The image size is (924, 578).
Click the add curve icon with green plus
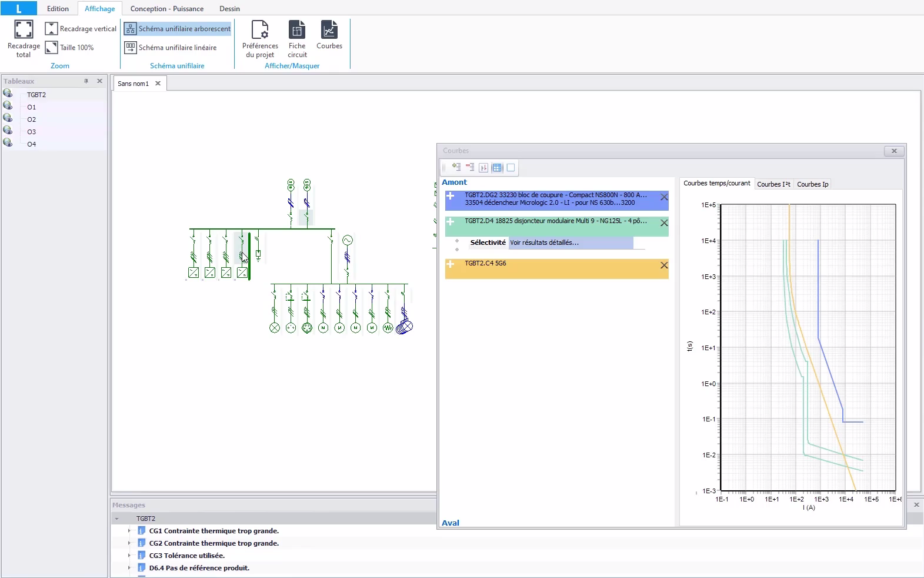point(456,168)
